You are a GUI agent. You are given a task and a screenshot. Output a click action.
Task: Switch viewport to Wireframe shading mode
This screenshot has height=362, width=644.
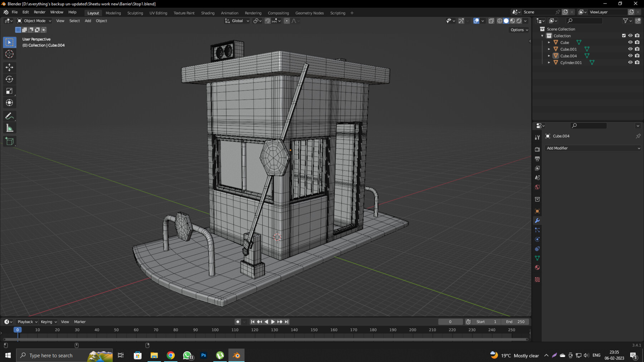pyautogui.click(x=499, y=21)
